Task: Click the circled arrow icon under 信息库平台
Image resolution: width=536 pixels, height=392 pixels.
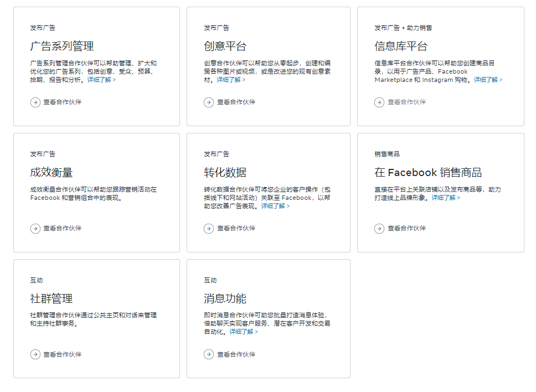Action: click(x=379, y=102)
